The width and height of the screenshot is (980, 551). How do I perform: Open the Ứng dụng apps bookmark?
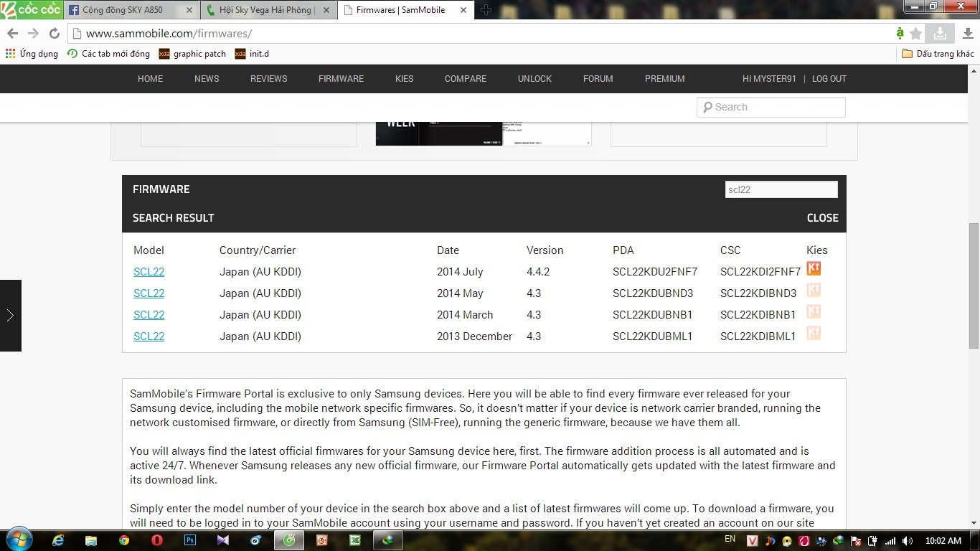(32, 54)
